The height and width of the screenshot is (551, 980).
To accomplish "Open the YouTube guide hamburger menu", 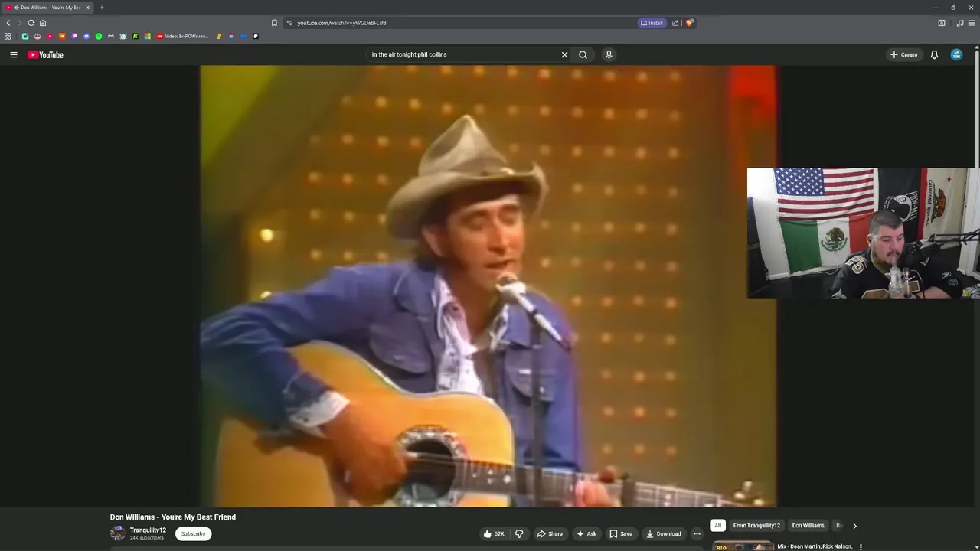I will coord(13,54).
